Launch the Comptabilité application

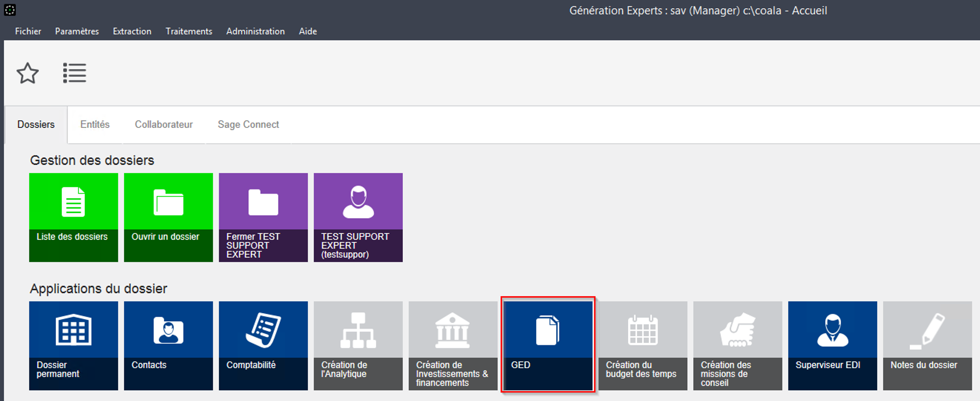[x=263, y=346]
